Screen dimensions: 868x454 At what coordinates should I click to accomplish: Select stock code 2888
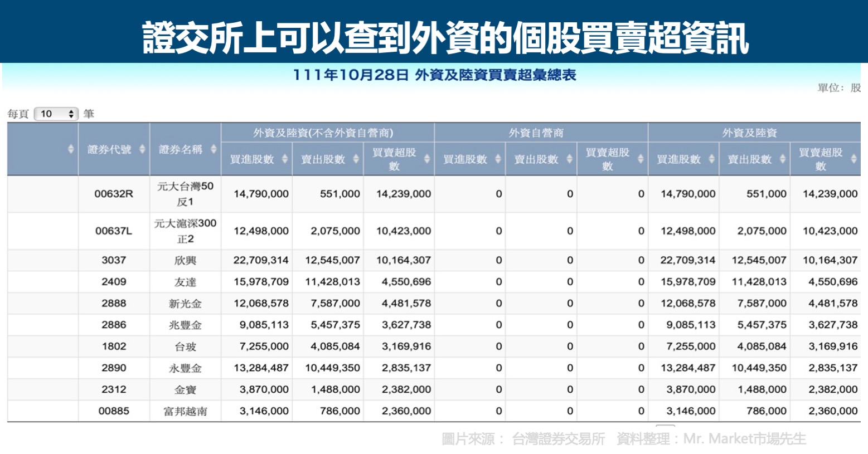pyautogui.click(x=114, y=304)
